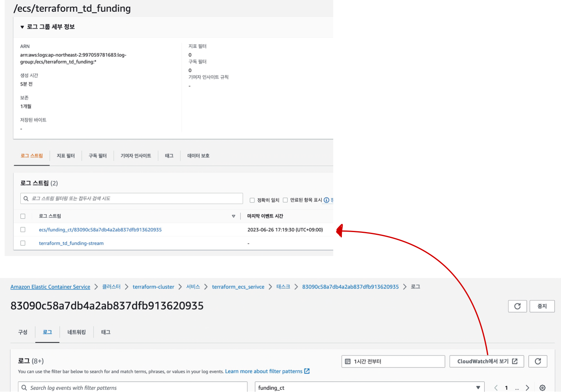561x392 pixels.
Task: Open the 태그 tab in log group
Action: [x=169, y=156]
